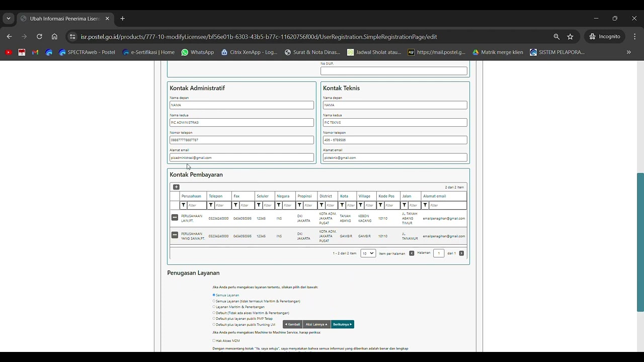Click the Halaman page number input
The image size is (644, 362).
click(439, 253)
